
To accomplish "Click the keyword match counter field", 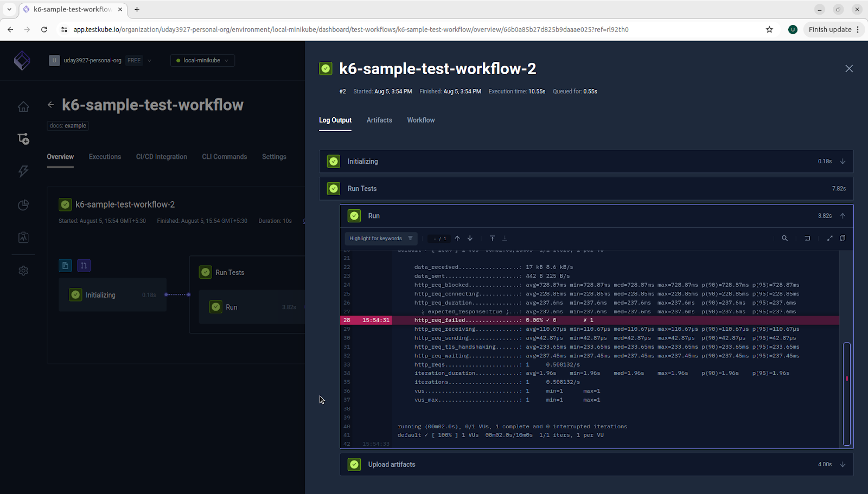I will (x=439, y=238).
